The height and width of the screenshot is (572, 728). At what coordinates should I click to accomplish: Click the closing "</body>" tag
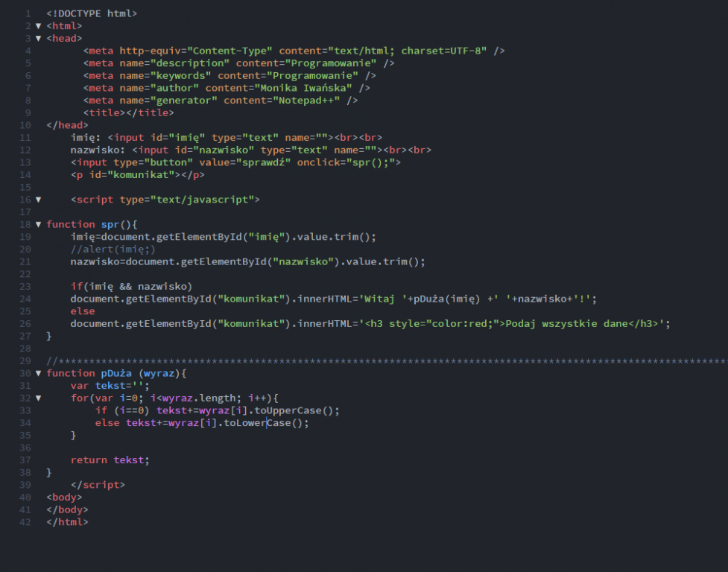tap(67, 510)
